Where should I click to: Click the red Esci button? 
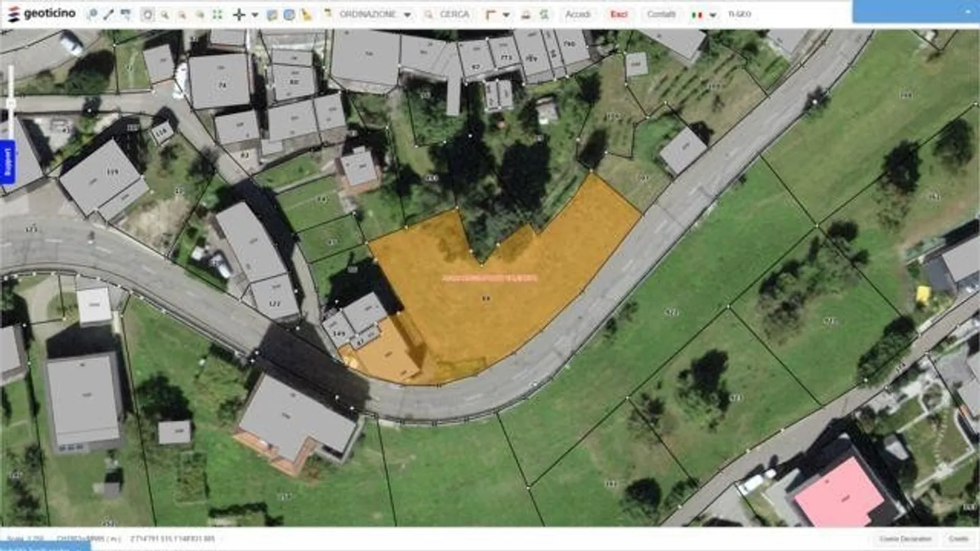click(619, 14)
